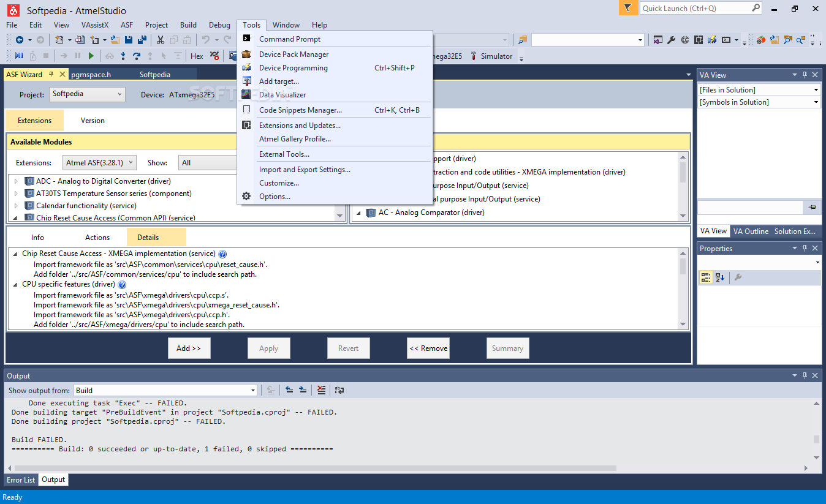This screenshot has width=826, height=504.
Task: Save the current file with floppy icon
Action: point(129,40)
